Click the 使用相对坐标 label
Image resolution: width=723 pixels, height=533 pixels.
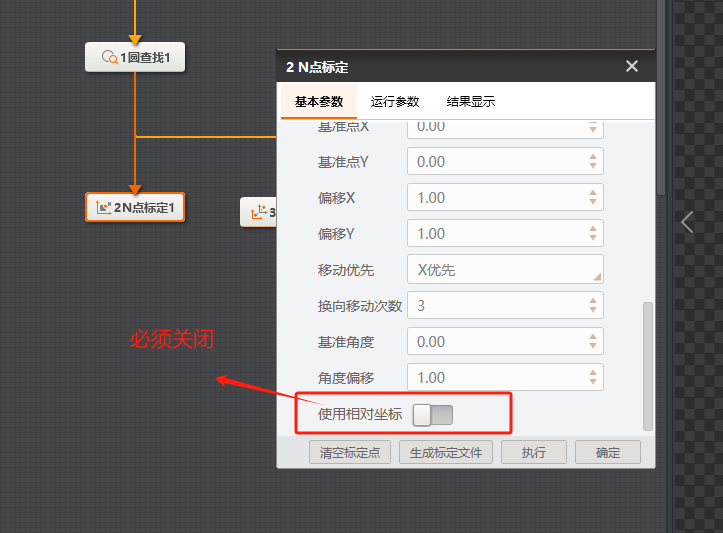(360, 414)
